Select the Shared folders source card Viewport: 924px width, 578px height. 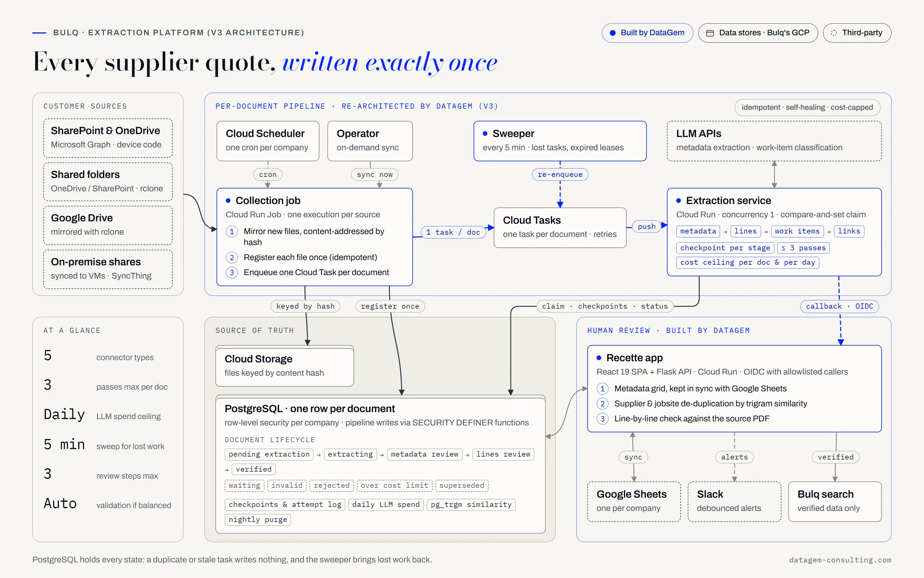click(108, 181)
